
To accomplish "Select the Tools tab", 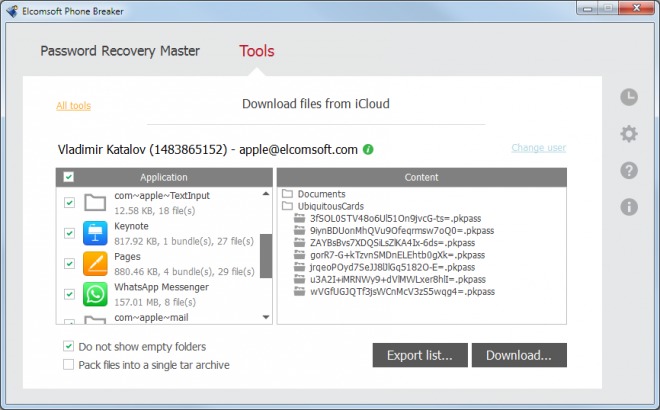I will coord(257,51).
